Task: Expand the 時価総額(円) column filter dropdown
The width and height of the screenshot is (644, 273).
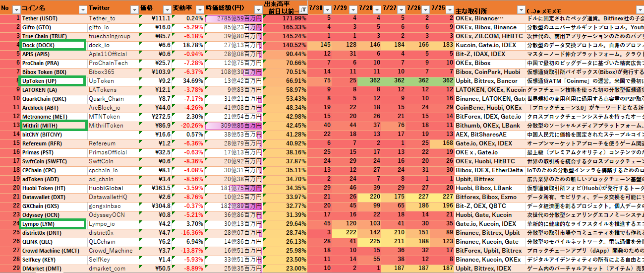Action: pos(257,10)
